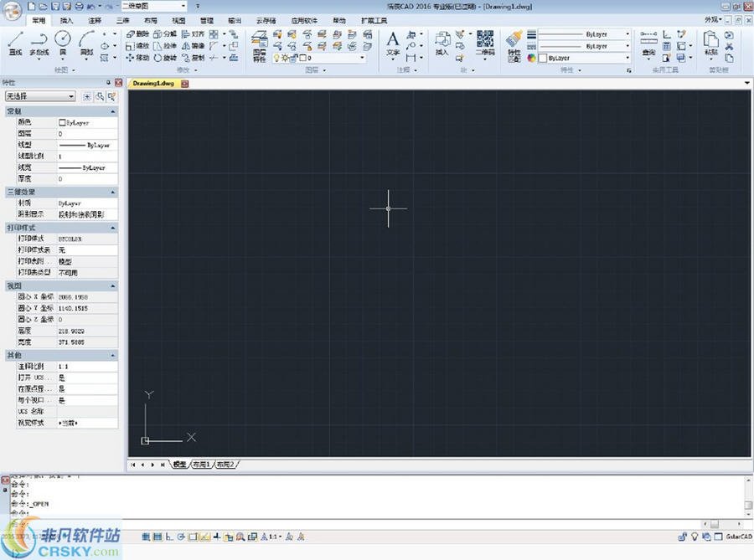This screenshot has width=754, height=560.
Task: Open the 外观 appearance menu
Action: (x=713, y=20)
